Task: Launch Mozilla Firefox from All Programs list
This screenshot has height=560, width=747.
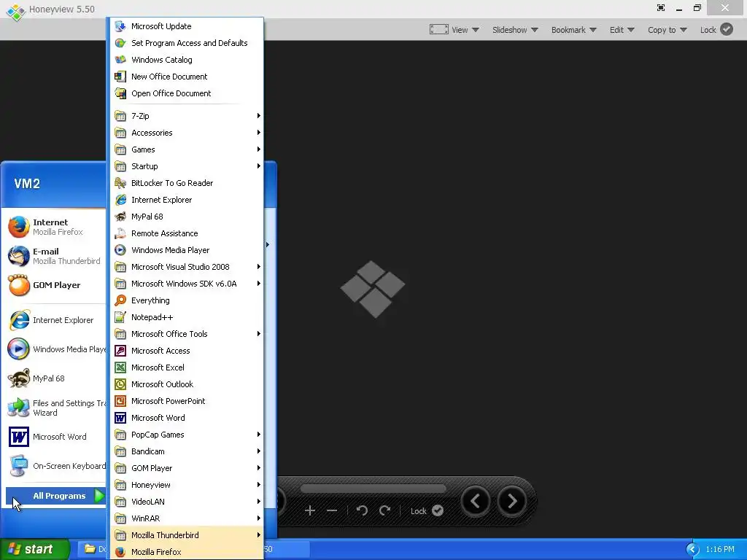Action: (187, 551)
